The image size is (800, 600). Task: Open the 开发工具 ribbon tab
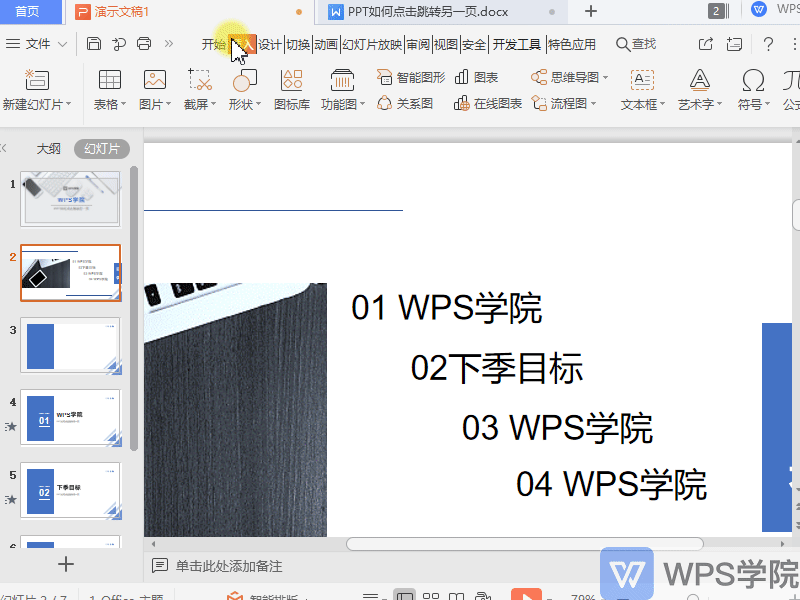pyautogui.click(x=516, y=44)
